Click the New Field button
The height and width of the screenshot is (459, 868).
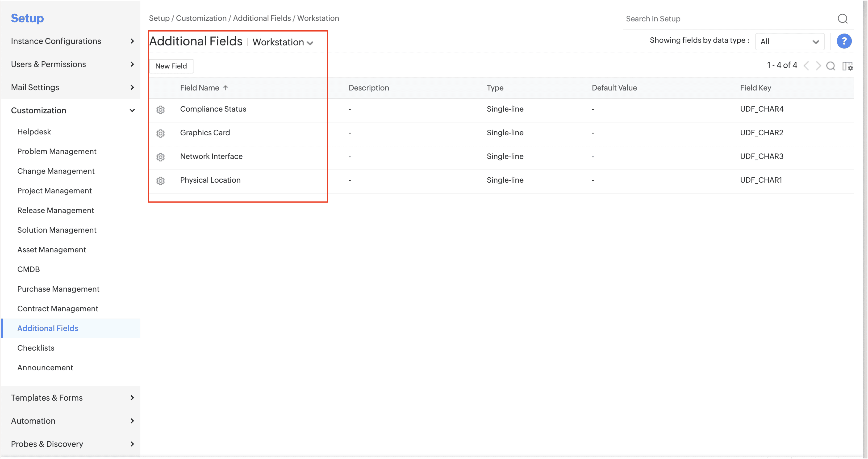pyautogui.click(x=171, y=66)
